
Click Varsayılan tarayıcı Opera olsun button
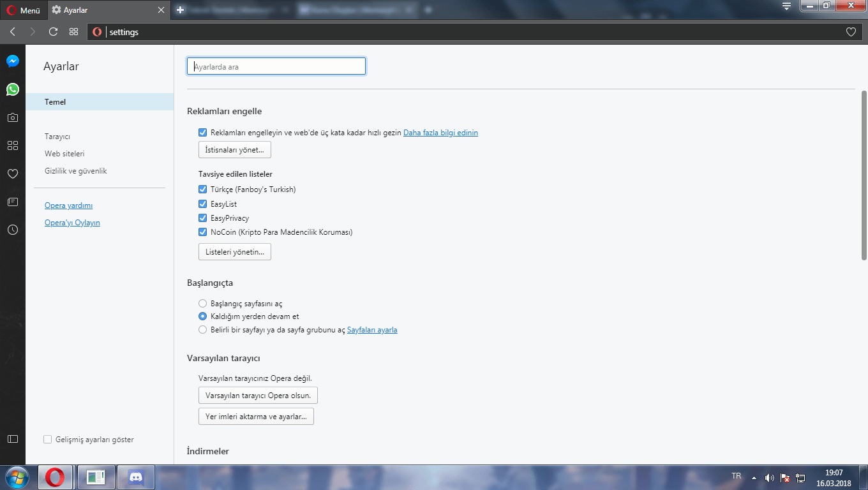258,396
